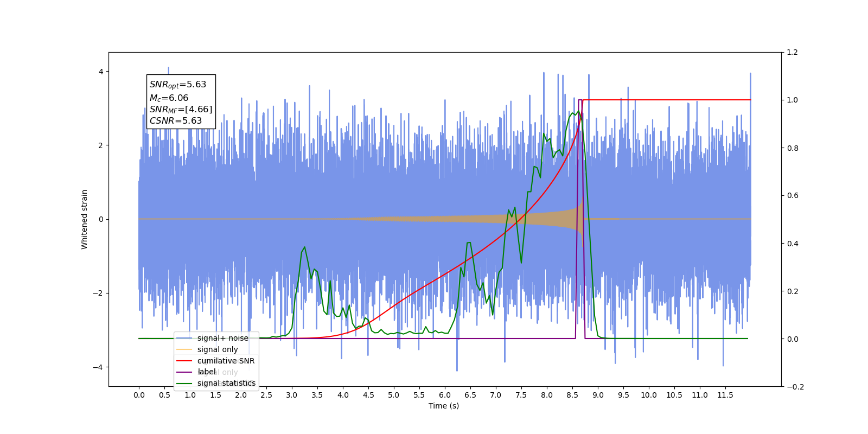Click the right y-axis tick label −0.2
Screen dimensions: 868x434
point(795,387)
